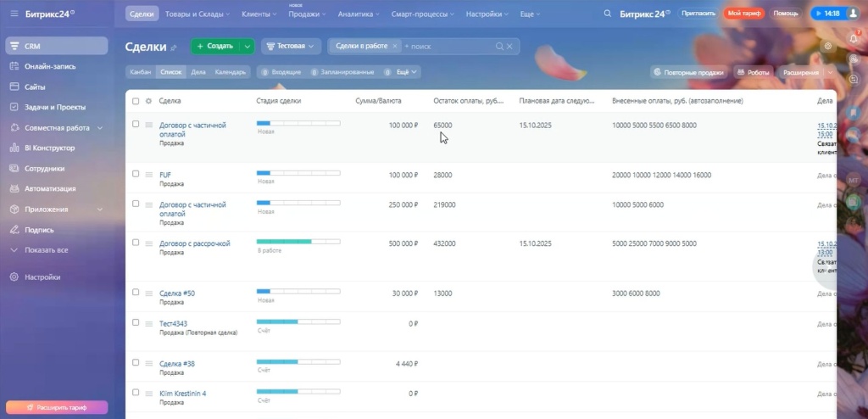Open Сотрудники in the left sidebar
This screenshot has width=868, height=419.
coord(44,168)
